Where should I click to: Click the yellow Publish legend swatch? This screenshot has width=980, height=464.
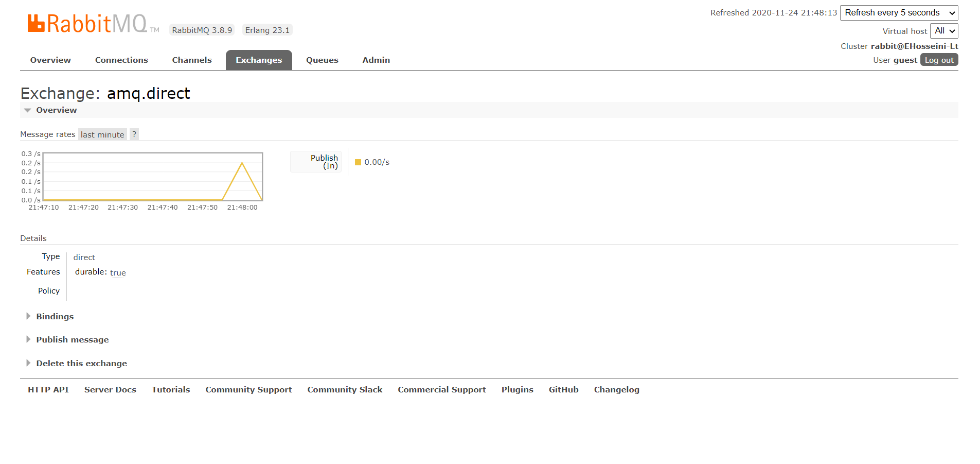pyautogui.click(x=358, y=162)
